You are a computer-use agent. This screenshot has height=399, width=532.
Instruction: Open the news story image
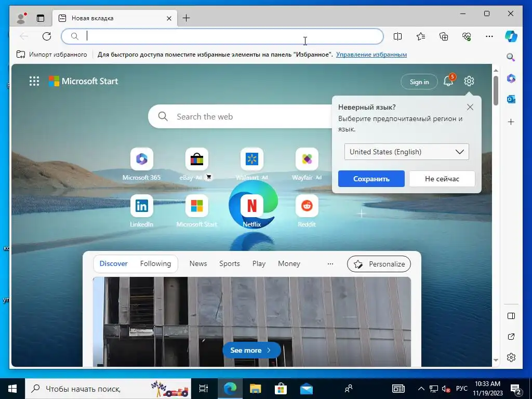coord(252,322)
